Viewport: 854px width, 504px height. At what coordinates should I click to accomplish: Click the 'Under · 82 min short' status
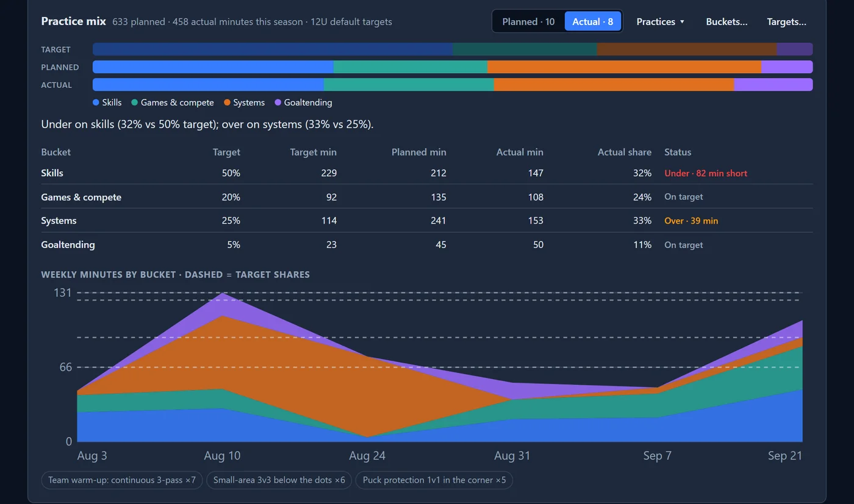pyautogui.click(x=706, y=173)
